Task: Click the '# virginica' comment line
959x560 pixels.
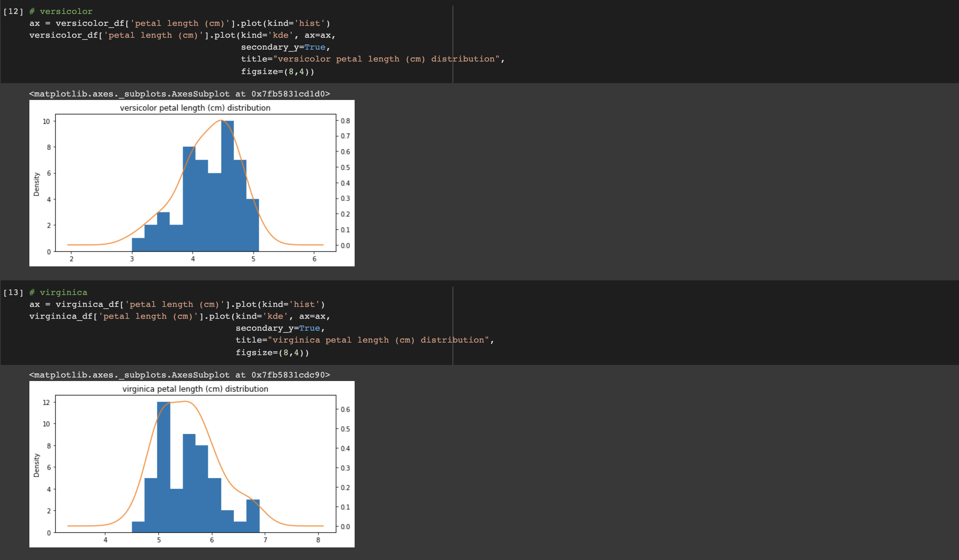Action: [x=58, y=292]
